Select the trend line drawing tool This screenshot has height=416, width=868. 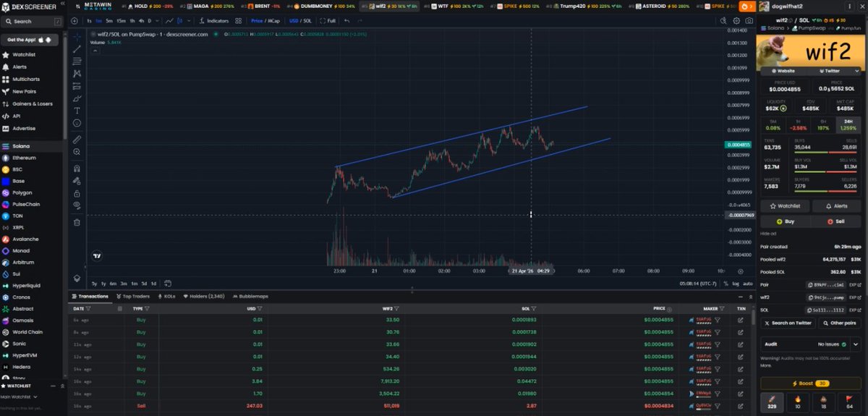(77, 48)
